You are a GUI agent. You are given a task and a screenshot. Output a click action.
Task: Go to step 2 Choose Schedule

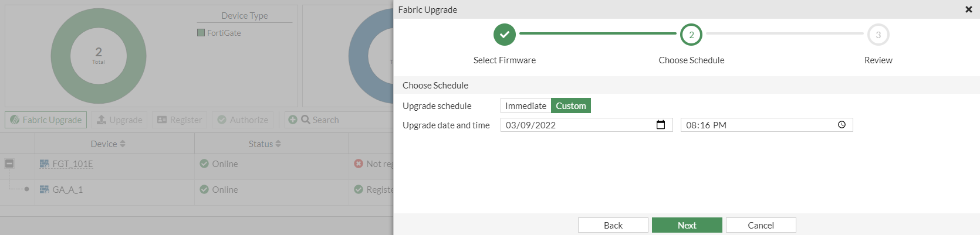coord(691,35)
